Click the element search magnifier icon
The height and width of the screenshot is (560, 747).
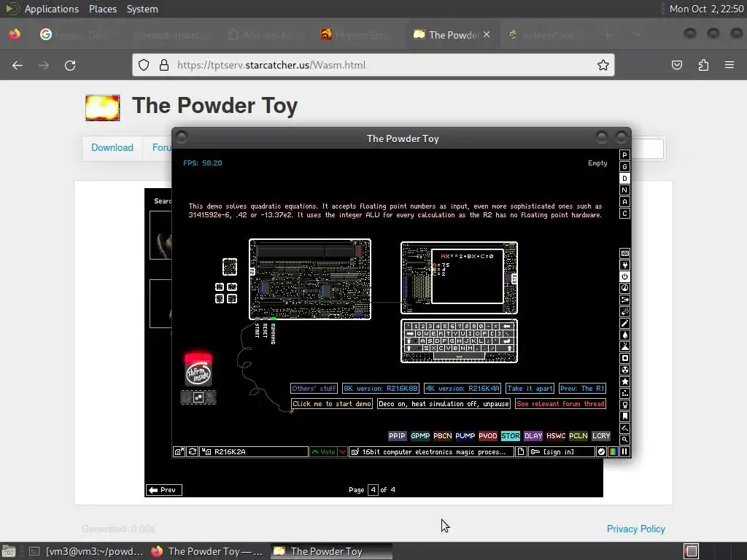[x=624, y=440]
